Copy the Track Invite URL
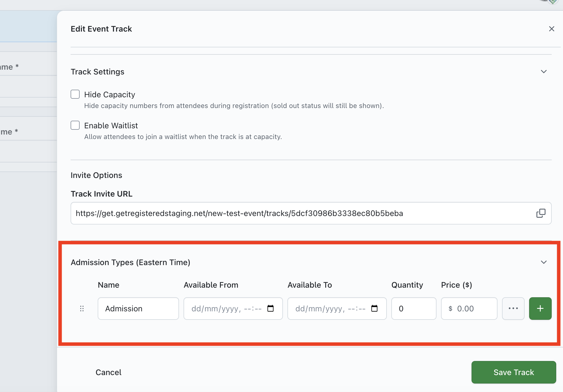 coord(541,213)
